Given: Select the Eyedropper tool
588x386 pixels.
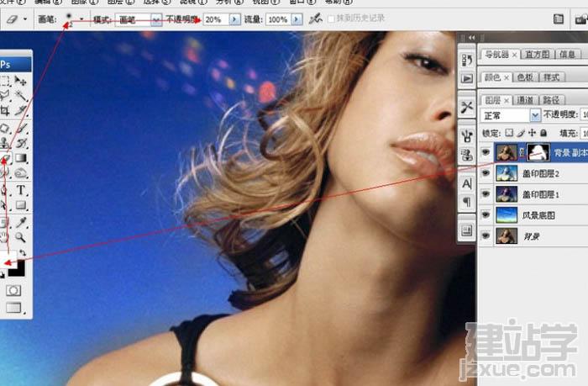Looking at the screenshot, I should [21, 223].
